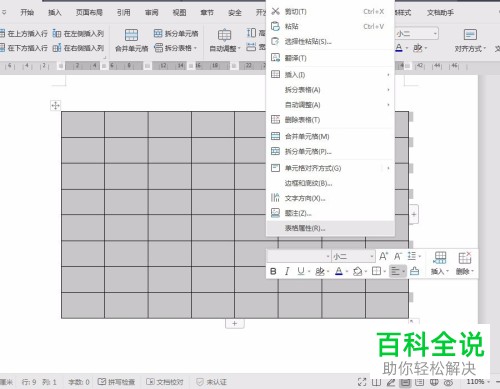Screen dimensions: 500x389
Task: Decrease font size in mini toolbar
Action: click(x=398, y=256)
